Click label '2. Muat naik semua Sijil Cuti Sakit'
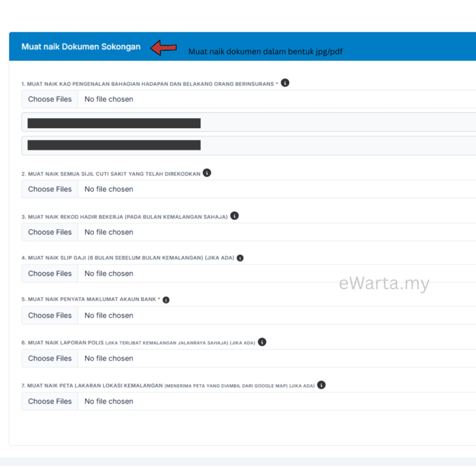 point(111,174)
